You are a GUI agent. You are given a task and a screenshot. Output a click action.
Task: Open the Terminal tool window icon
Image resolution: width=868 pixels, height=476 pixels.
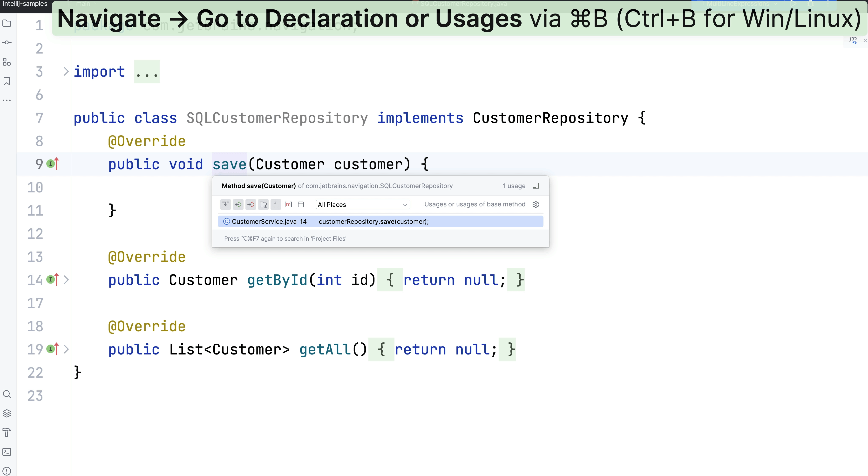coord(7,452)
